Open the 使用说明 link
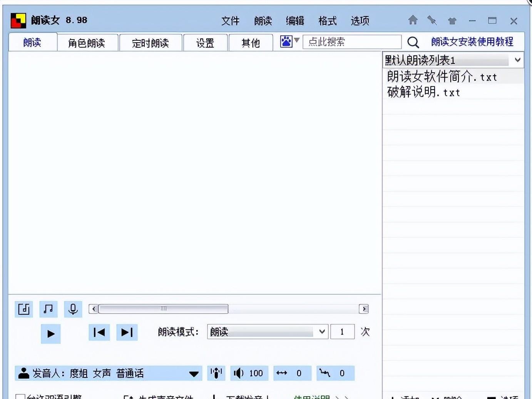Image resolution: width=532 pixels, height=399 pixels. tap(312, 397)
